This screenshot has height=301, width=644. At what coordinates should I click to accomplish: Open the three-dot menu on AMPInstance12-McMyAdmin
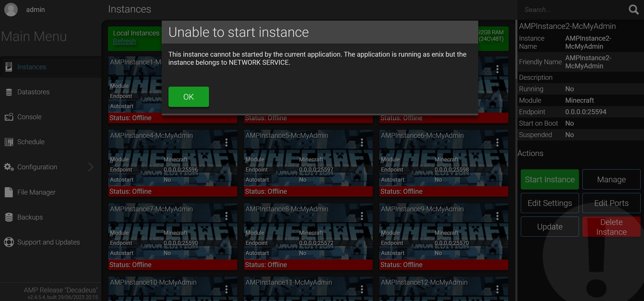(x=497, y=289)
